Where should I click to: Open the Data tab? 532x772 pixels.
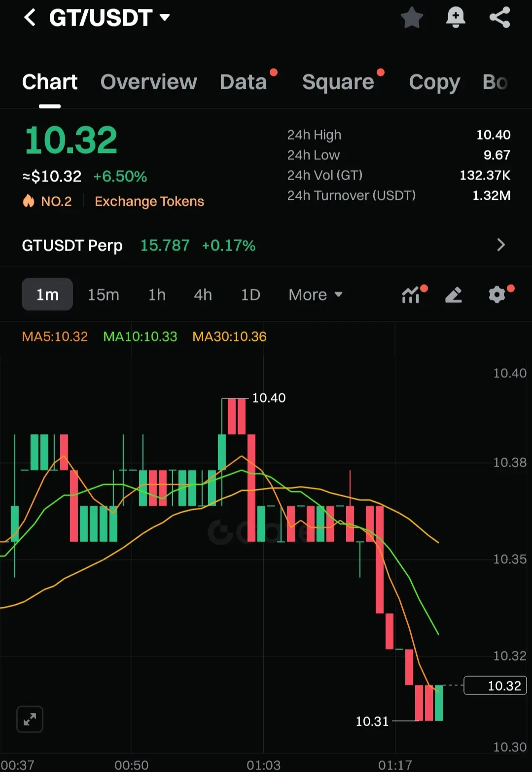[244, 82]
